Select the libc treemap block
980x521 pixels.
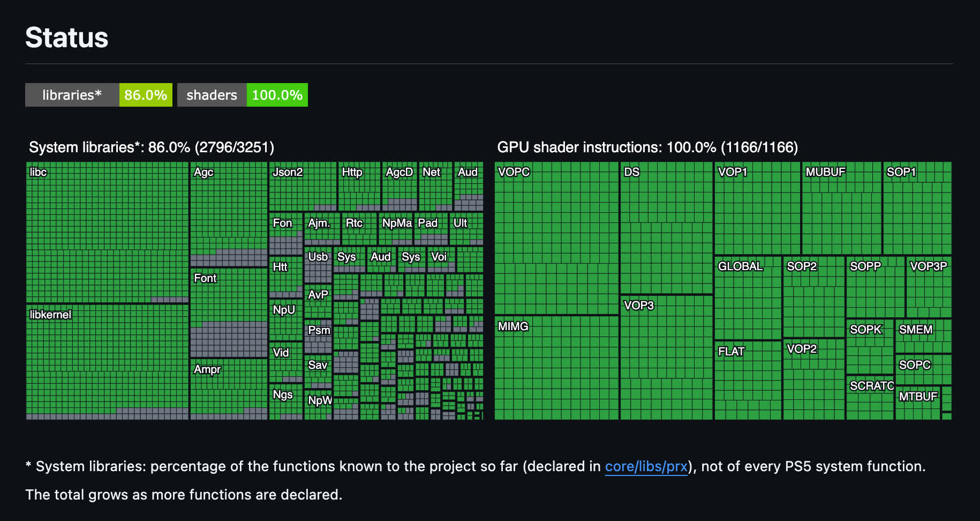tap(107, 233)
